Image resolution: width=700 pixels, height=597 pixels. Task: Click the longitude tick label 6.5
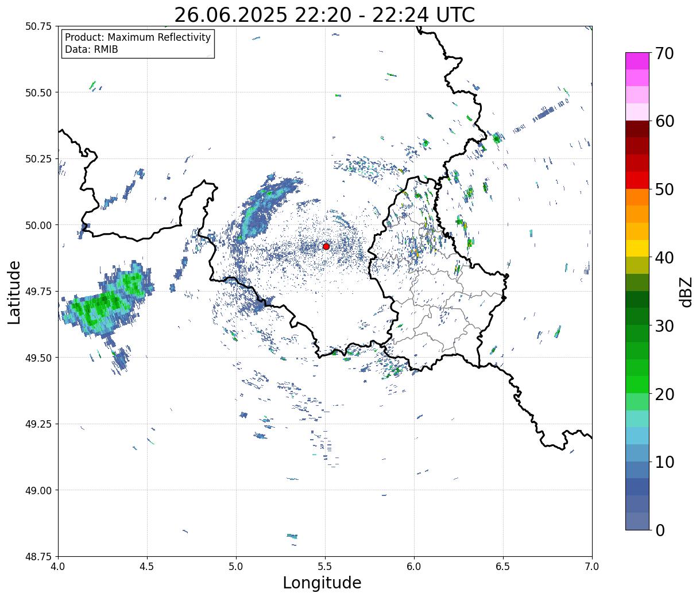(503, 567)
